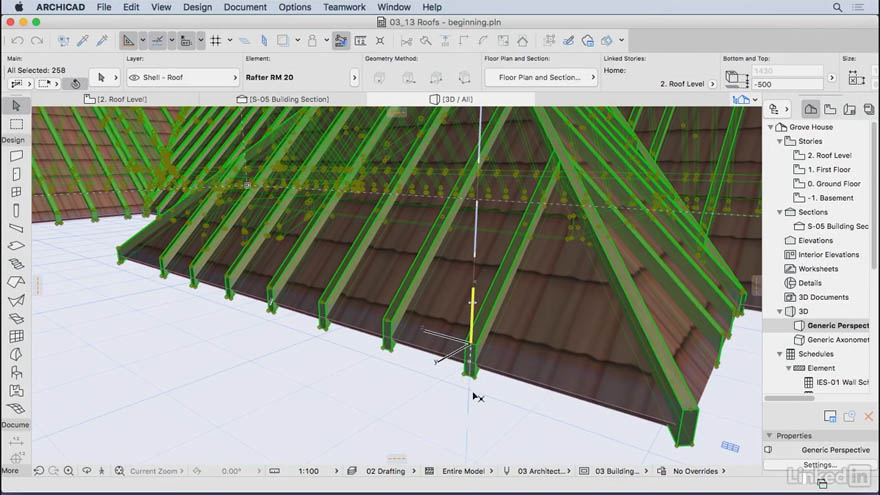Select the Arrow tool in the toolbox

pos(16,106)
